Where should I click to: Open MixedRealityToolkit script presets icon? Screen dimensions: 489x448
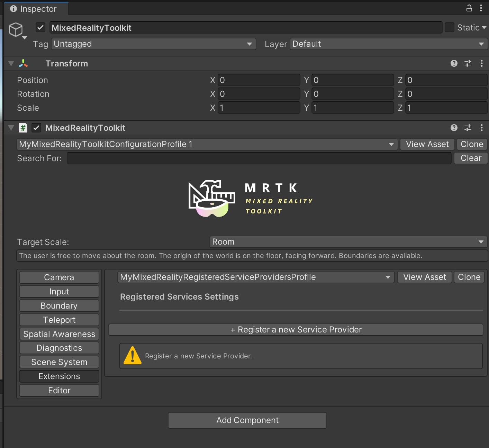[468, 128]
